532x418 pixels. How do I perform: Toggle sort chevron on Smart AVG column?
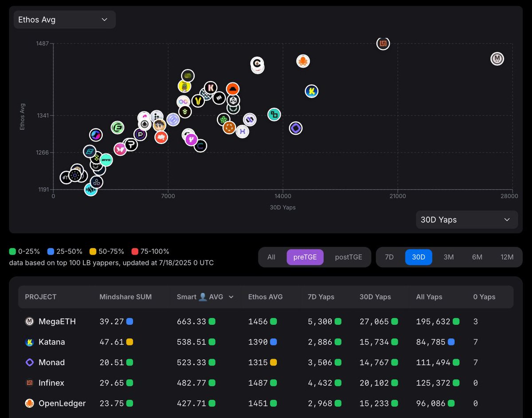[231, 297]
